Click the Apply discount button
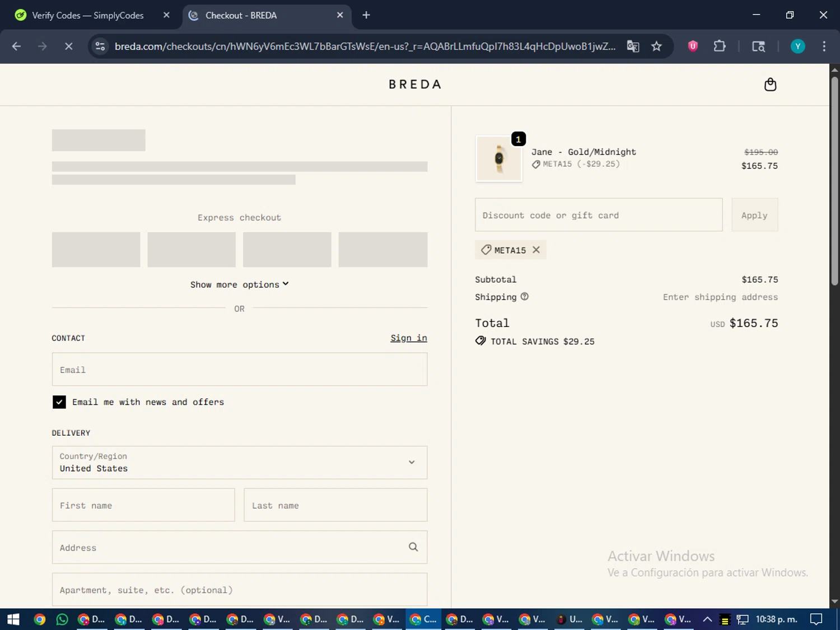The width and height of the screenshot is (840, 630). pos(754,215)
